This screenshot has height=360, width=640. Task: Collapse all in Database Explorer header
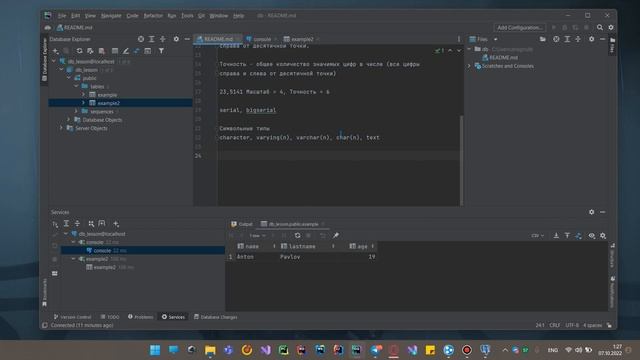point(163,39)
